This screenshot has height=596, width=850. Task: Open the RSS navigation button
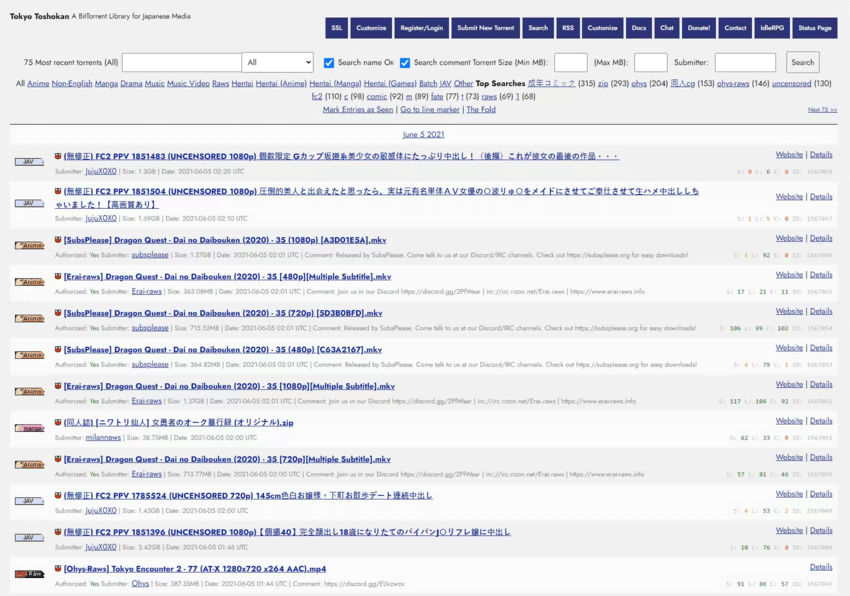[x=568, y=28]
